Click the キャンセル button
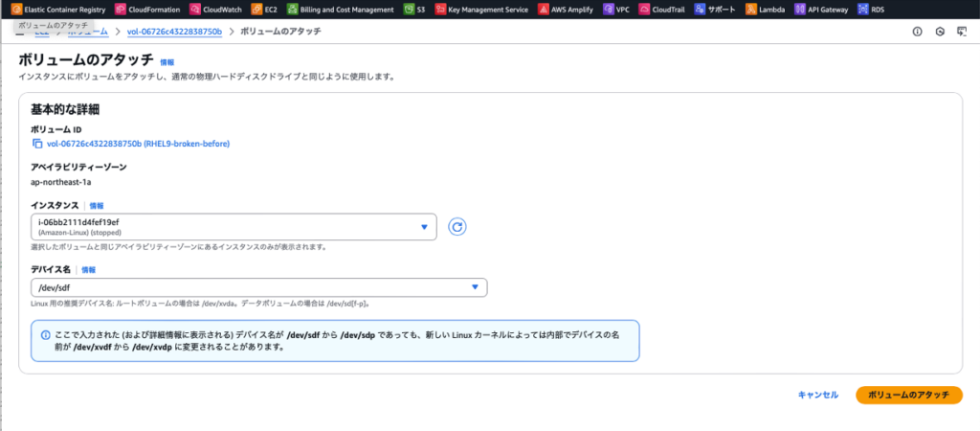The width and height of the screenshot is (980, 431). 818,395
